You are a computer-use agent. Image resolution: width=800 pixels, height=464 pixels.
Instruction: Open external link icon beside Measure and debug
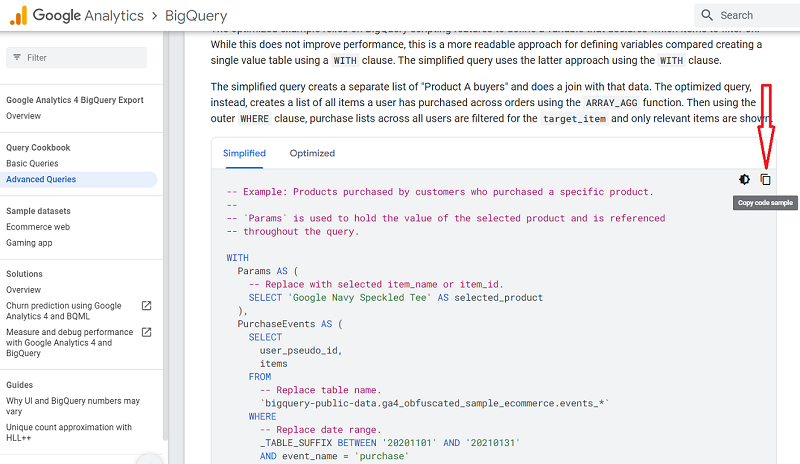pyautogui.click(x=146, y=332)
